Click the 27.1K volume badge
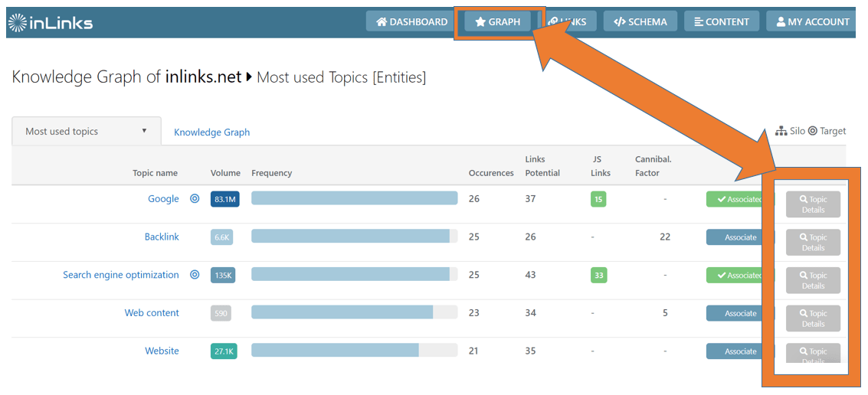The image size is (868, 395). pos(224,351)
